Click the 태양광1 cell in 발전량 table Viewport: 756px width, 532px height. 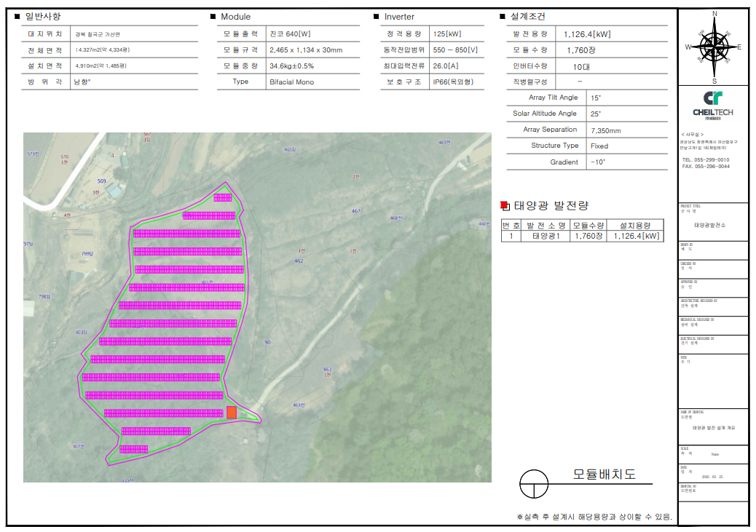[x=546, y=236]
